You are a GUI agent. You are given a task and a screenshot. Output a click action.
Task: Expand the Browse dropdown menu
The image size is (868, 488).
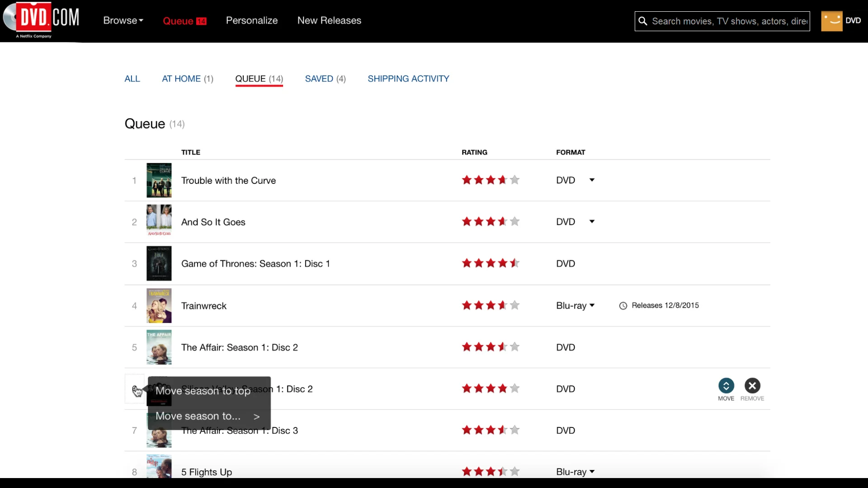coord(123,20)
